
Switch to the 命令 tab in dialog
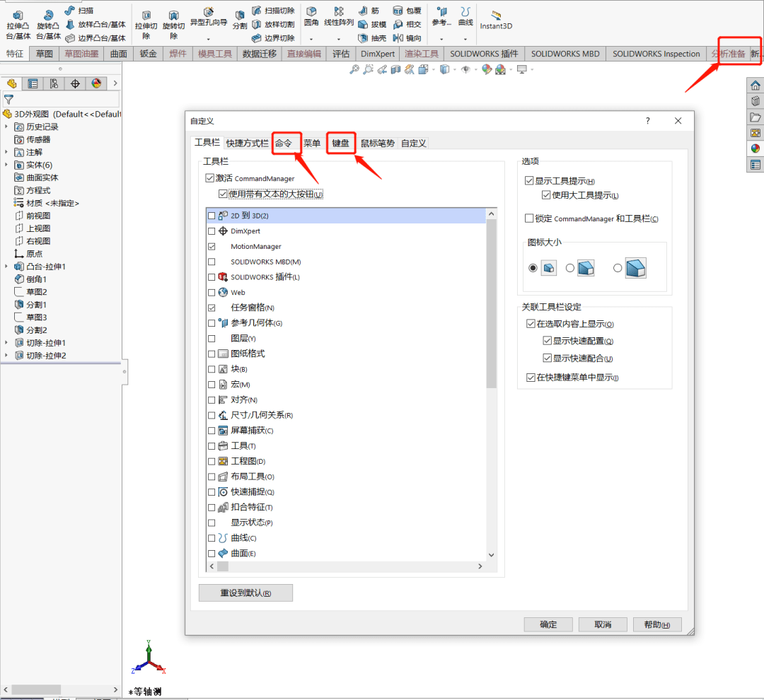coord(284,144)
